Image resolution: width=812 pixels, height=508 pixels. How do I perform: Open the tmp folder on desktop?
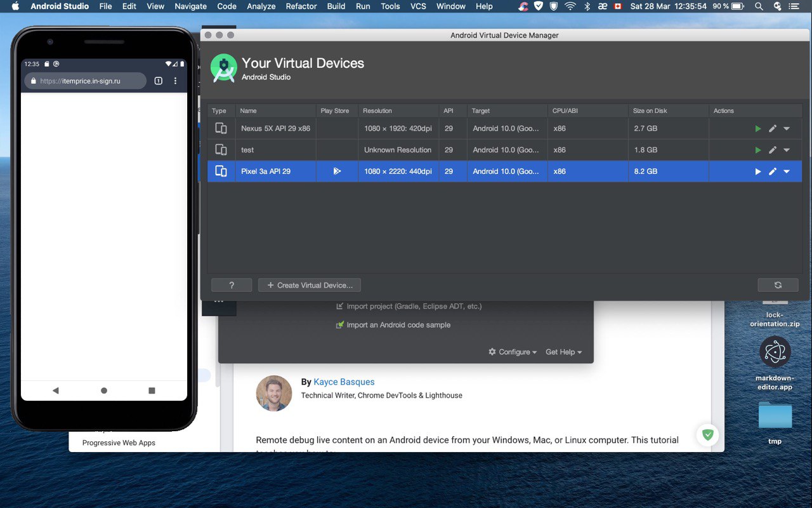(775, 422)
